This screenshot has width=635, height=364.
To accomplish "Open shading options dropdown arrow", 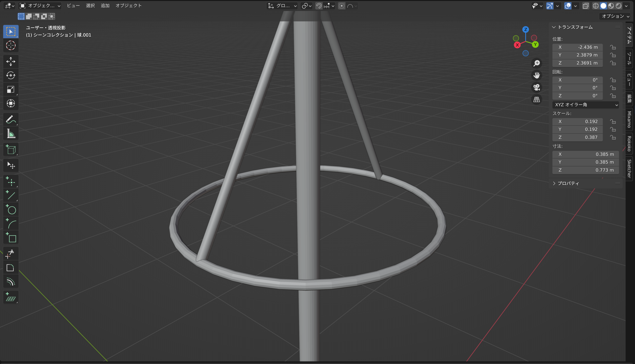I will tap(626, 6).
